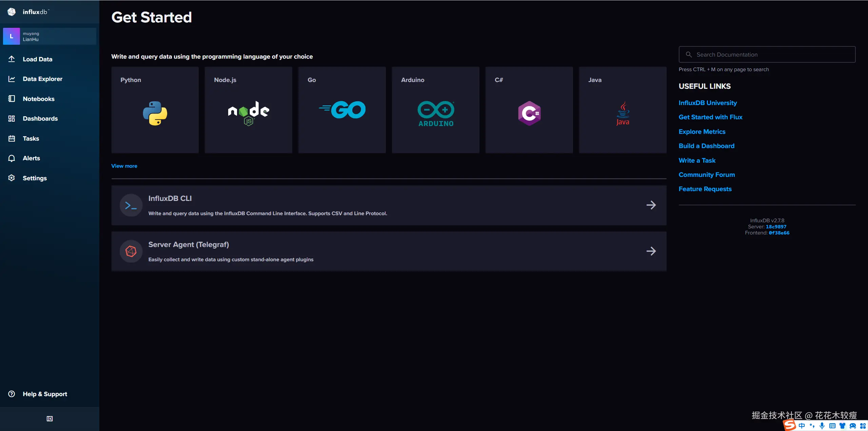Select the Go gopher logo tile
The width and height of the screenshot is (868, 431).
tap(342, 110)
